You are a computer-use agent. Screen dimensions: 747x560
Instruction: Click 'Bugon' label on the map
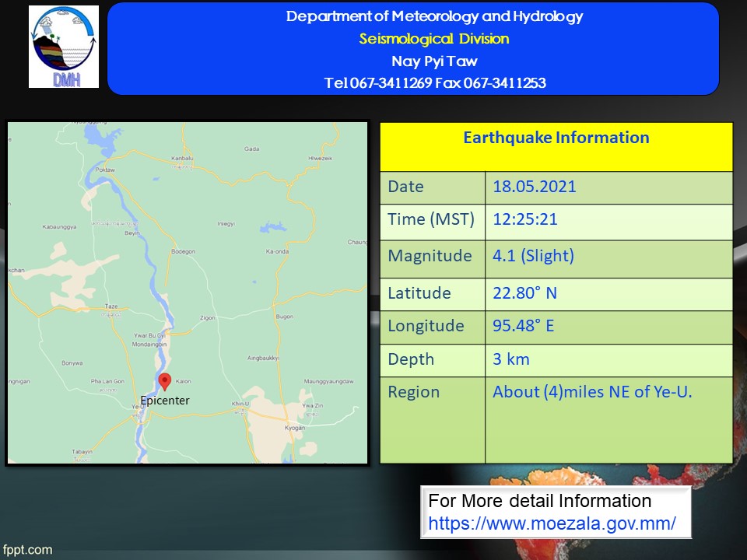(x=285, y=317)
